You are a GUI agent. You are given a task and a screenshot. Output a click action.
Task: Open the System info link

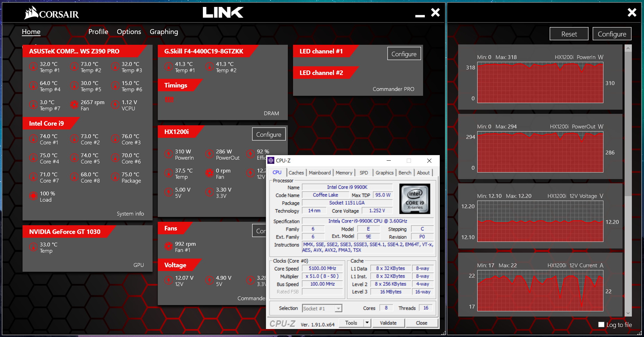130,214
